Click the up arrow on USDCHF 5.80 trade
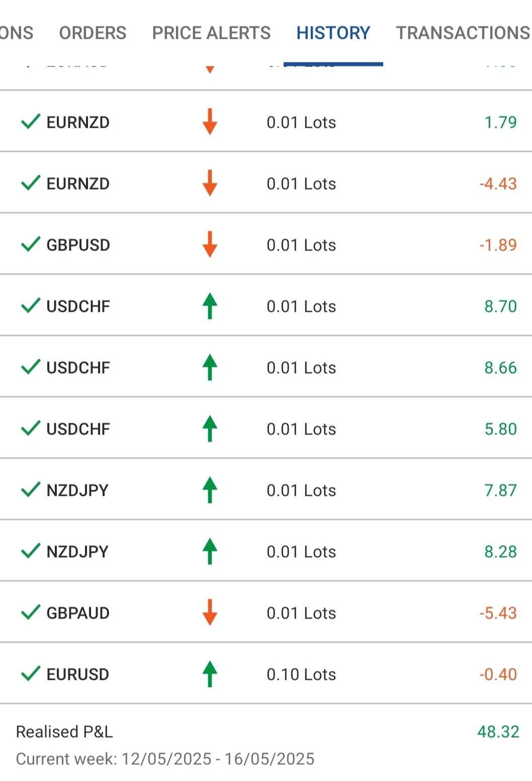This screenshot has height=781, width=532. (x=210, y=428)
